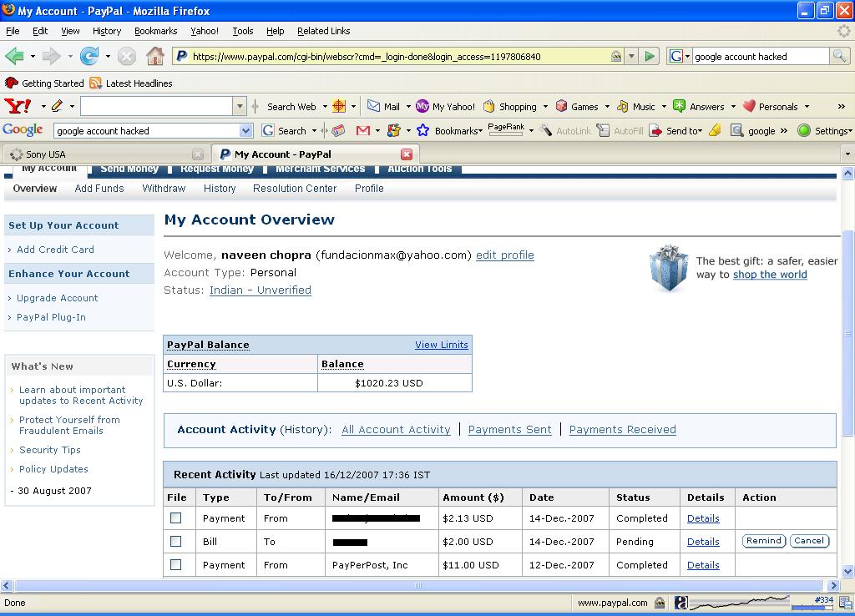The image size is (855, 616).
Task: Reload the page with the refresh icon
Action: click(x=89, y=56)
